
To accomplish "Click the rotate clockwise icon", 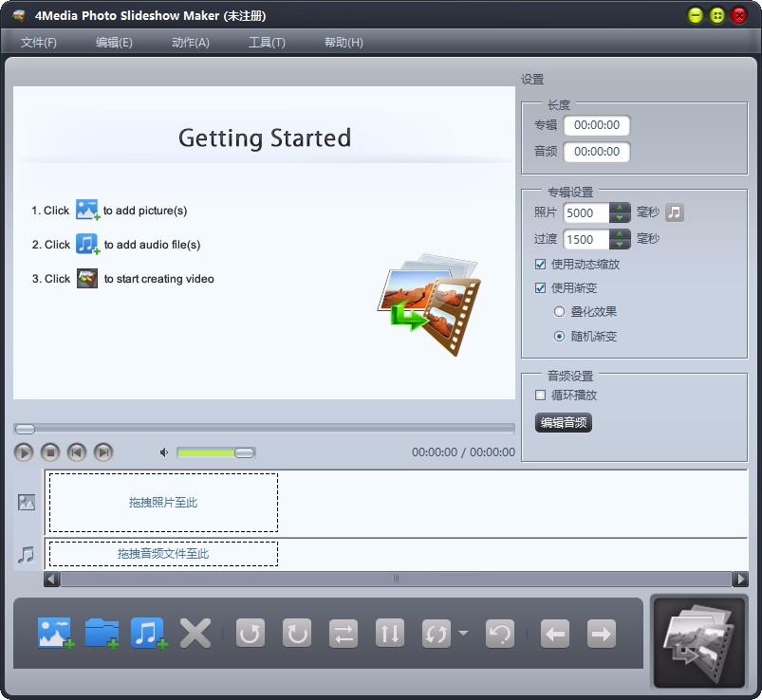I will (296, 633).
